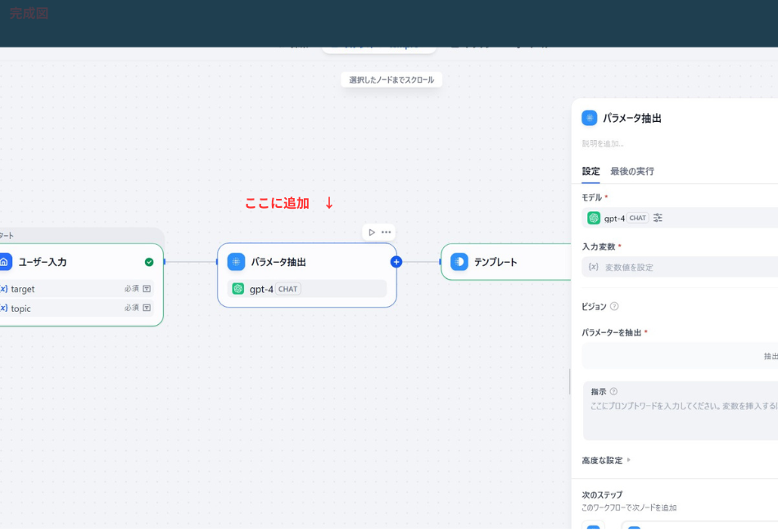Click the {x} icon in the 入力変数 field
The height and width of the screenshot is (532, 778).
click(591, 267)
